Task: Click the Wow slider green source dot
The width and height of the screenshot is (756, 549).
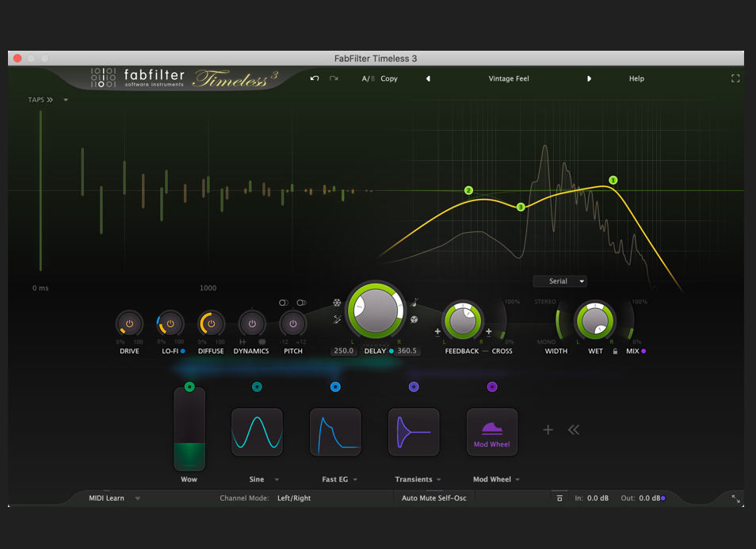Action: (189, 387)
